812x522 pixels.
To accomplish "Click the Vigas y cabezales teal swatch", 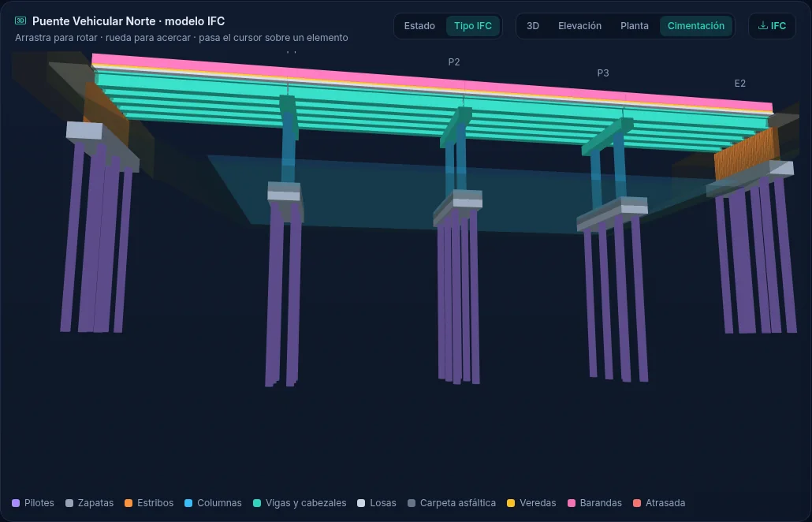I will click(257, 503).
